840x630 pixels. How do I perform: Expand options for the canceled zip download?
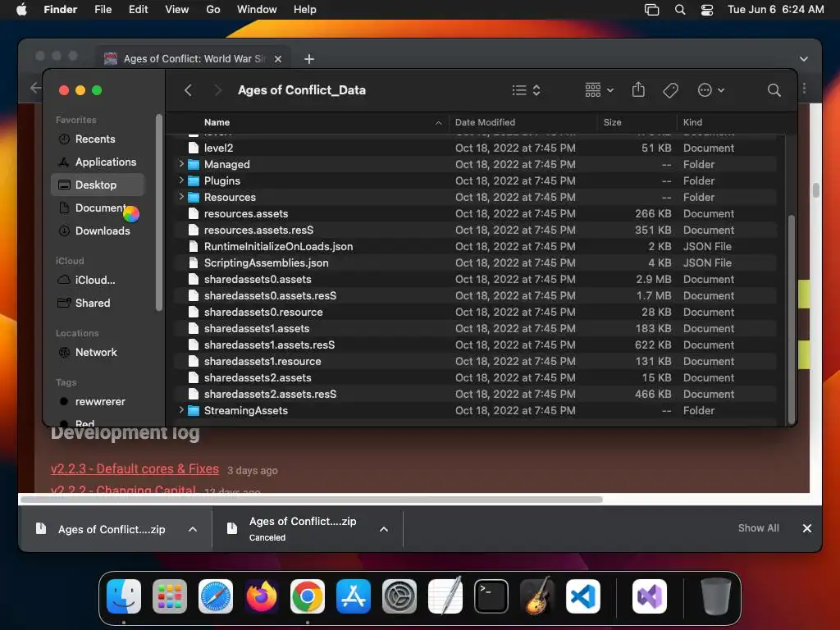(384, 529)
